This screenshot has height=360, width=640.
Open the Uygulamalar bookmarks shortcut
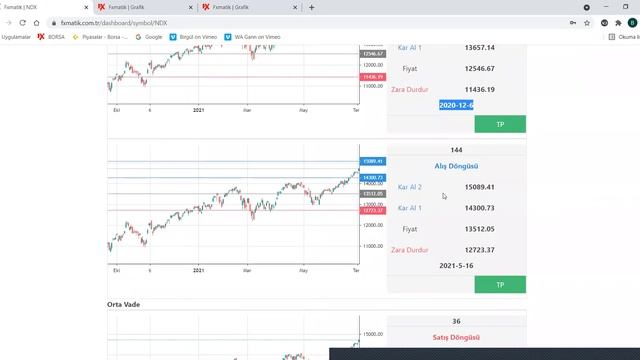click(x=16, y=37)
